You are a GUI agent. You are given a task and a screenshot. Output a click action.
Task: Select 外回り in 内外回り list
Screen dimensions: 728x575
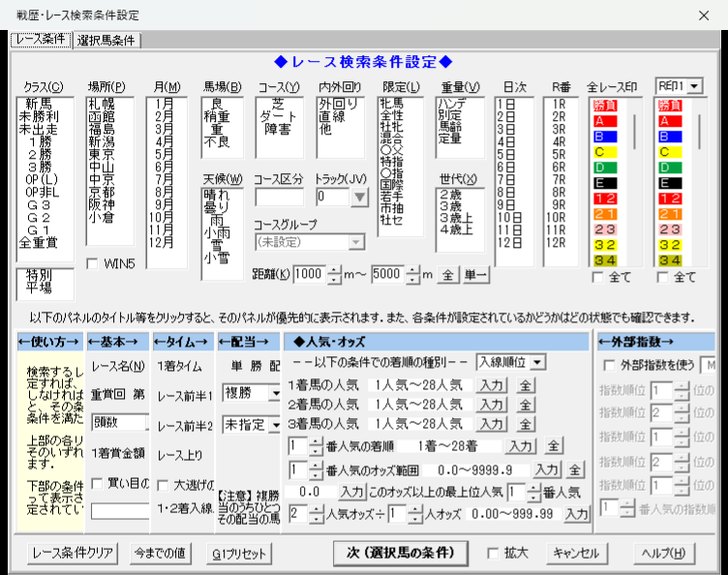[x=338, y=104]
